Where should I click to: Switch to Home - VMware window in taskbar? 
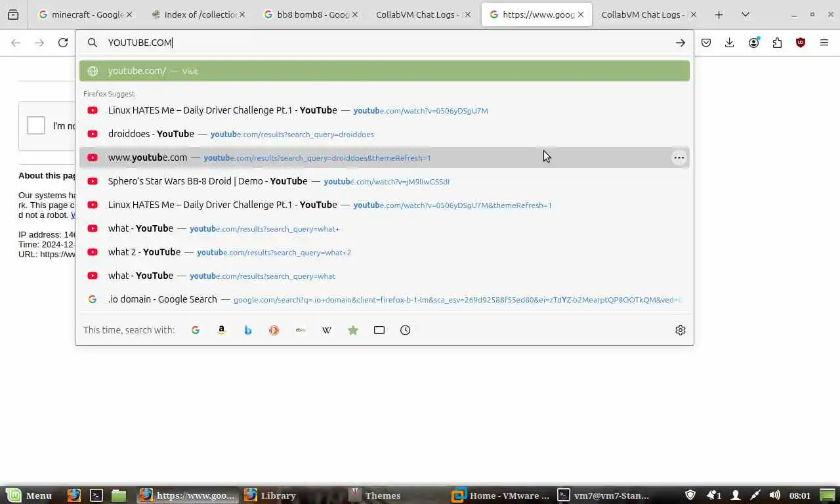click(502, 495)
